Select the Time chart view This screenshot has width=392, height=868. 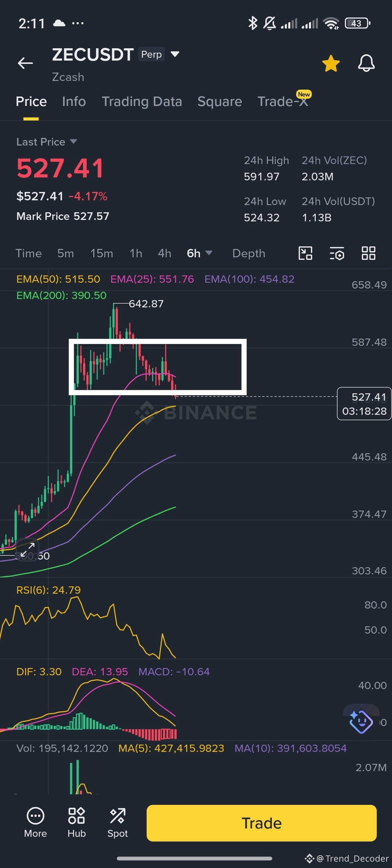29,253
